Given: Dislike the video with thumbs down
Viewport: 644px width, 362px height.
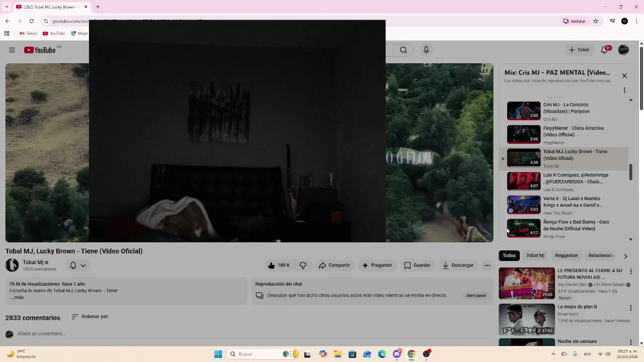Looking at the screenshot, I should (303, 265).
